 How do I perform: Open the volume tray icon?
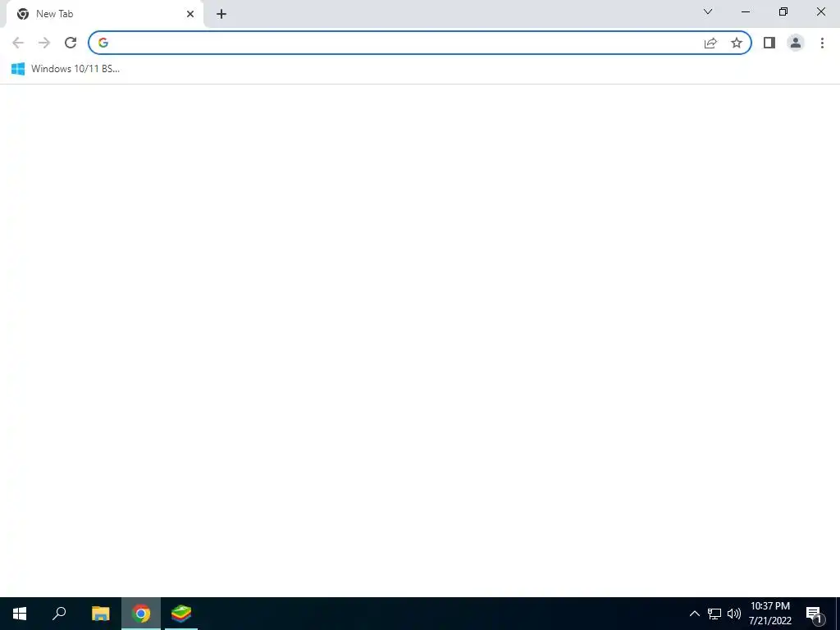tap(734, 614)
